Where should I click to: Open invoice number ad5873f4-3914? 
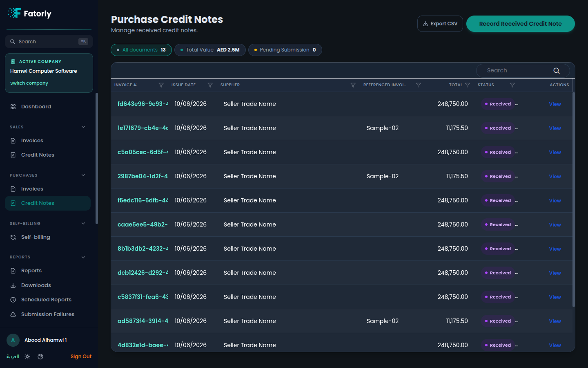click(143, 321)
